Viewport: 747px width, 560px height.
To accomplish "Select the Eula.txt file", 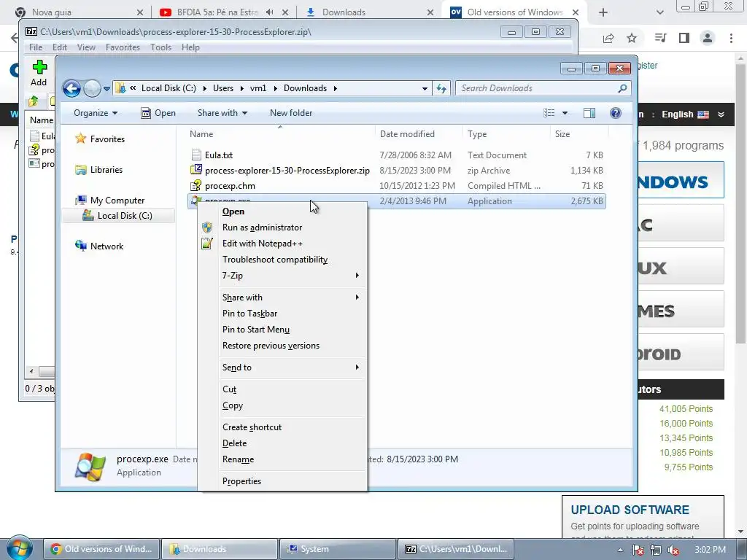I will pos(396,155).
